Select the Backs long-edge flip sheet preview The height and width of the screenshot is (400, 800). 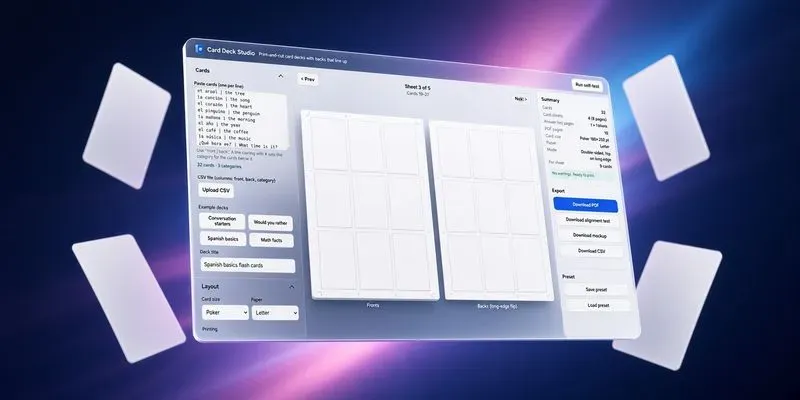tap(491, 210)
